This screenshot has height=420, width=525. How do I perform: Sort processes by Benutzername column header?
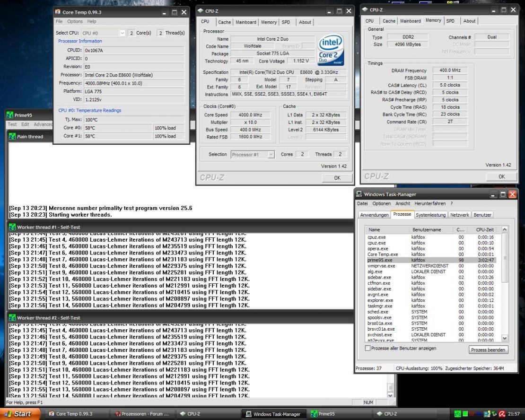431,230
